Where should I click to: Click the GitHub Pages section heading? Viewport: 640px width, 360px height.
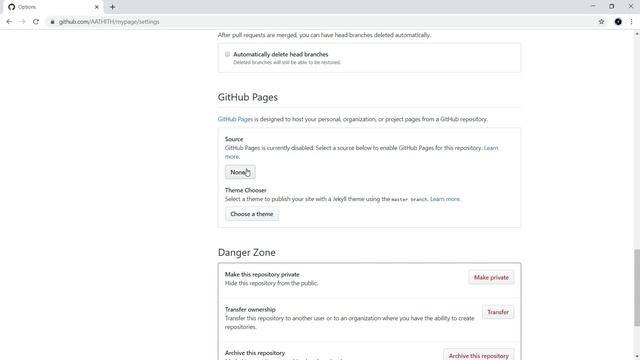[248, 97]
